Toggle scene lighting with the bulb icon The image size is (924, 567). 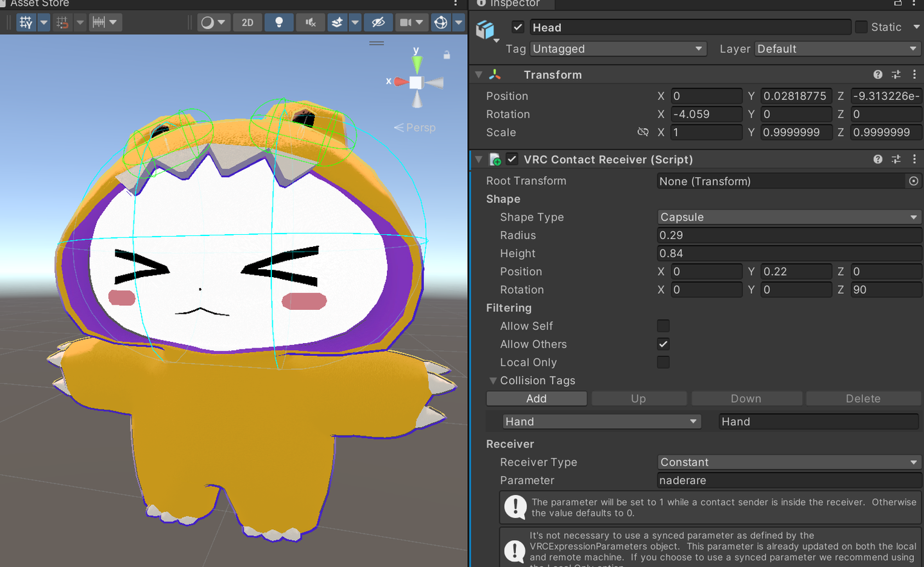tap(279, 22)
